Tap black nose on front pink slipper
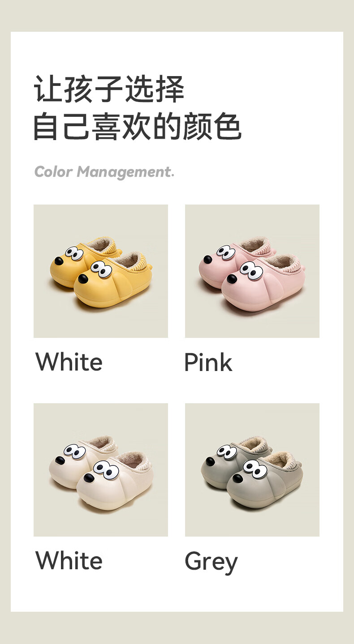 point(232,279)
